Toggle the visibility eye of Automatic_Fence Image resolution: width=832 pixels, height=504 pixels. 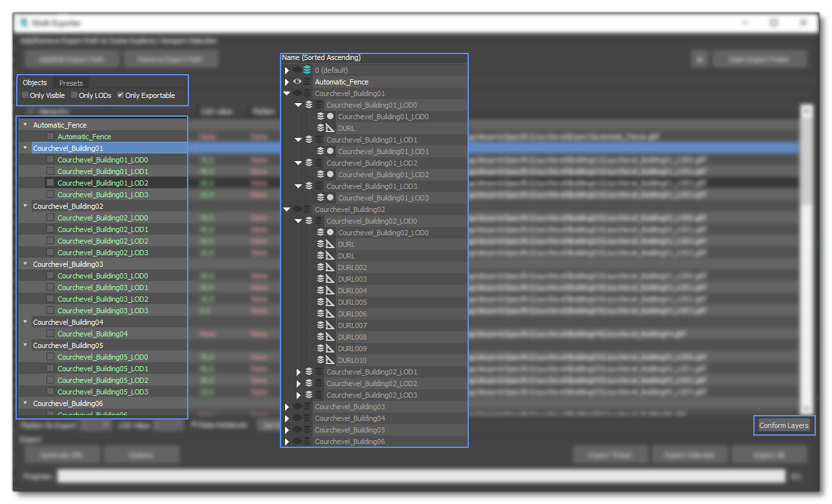click(297, 82)
